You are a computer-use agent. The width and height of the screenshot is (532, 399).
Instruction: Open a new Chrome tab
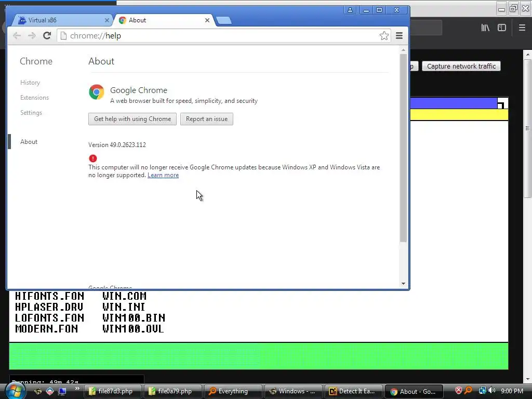pyautogui.click(x=224, y=20)
